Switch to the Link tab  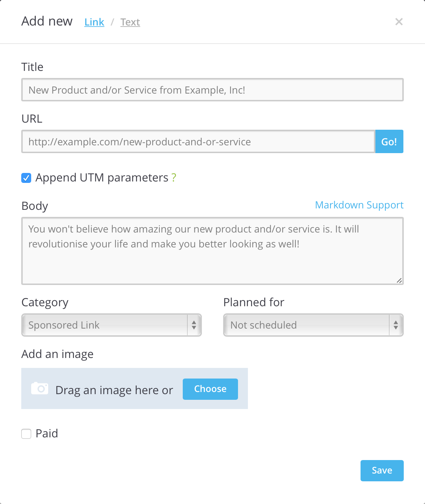94,22
